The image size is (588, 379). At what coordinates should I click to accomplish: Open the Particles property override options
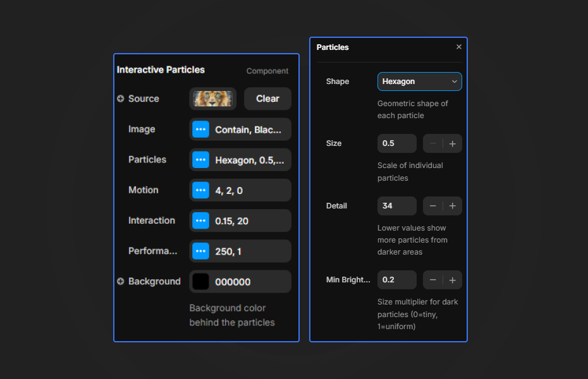[x=200, y=160]
